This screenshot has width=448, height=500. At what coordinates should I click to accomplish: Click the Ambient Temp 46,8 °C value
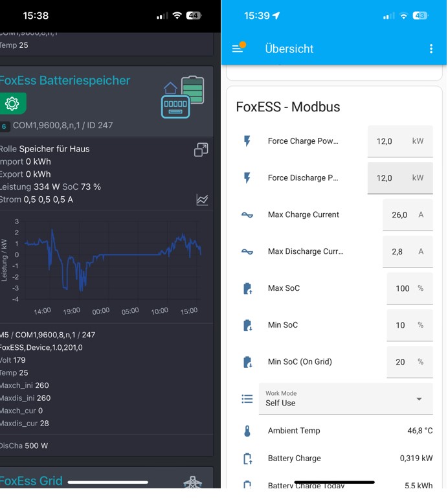tap(420, 431)
